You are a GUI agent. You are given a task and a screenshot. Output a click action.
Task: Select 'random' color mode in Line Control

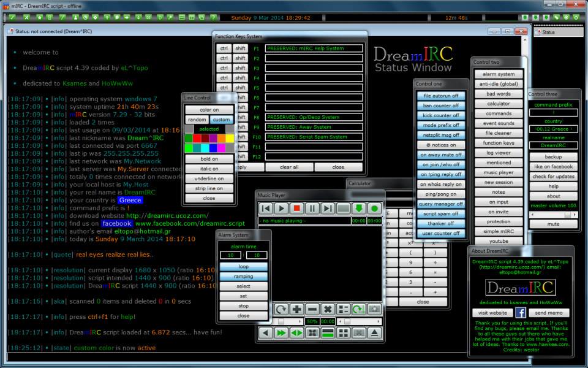click(197, 120)
